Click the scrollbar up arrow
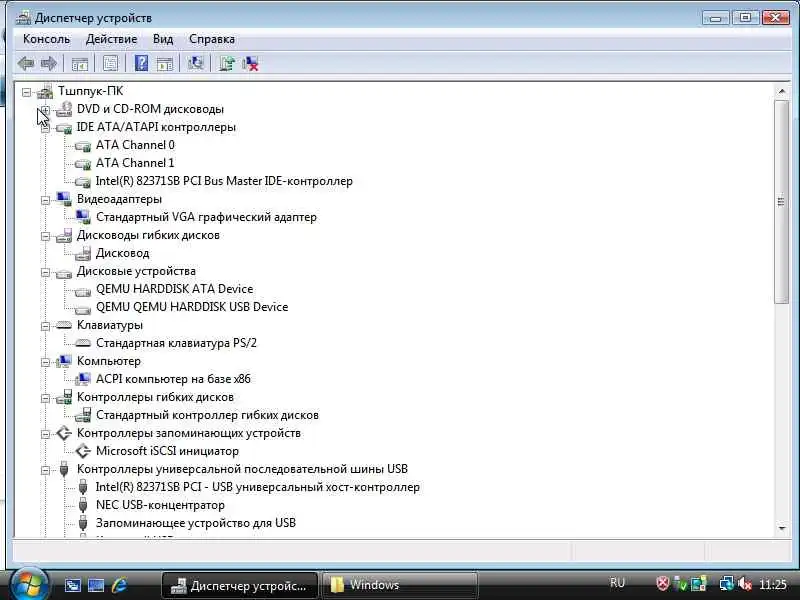800x600 pixels. tap(782, 92)
